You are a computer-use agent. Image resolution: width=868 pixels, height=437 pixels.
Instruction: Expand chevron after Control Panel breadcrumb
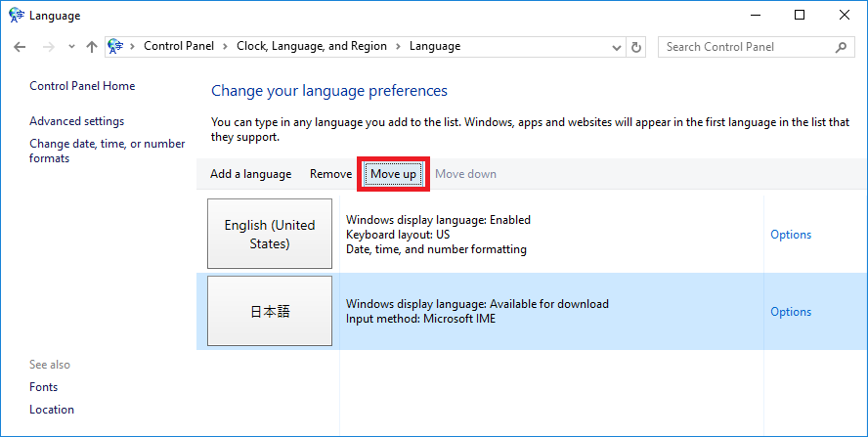(225, 47)
